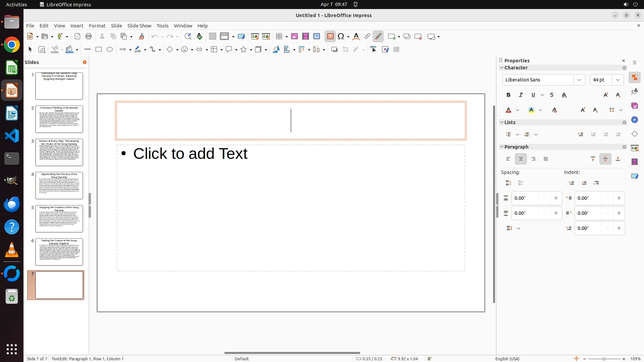Increase above paragraph spacing with plus

(x=556, y=198)
